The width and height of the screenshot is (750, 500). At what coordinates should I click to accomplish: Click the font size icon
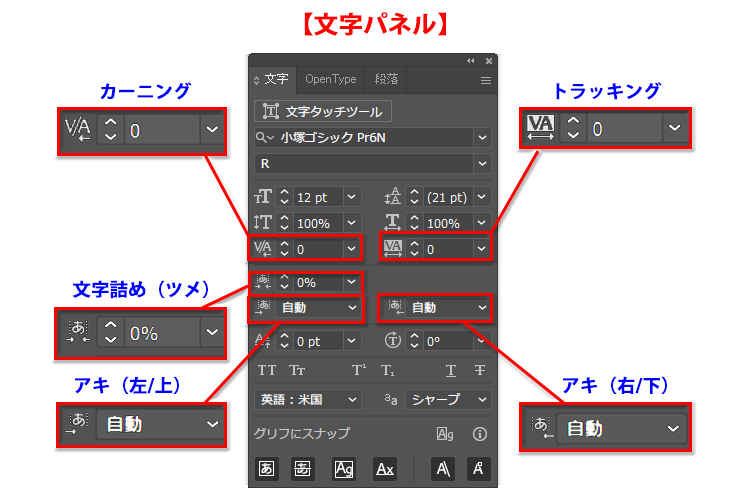[x=263, y=197]
